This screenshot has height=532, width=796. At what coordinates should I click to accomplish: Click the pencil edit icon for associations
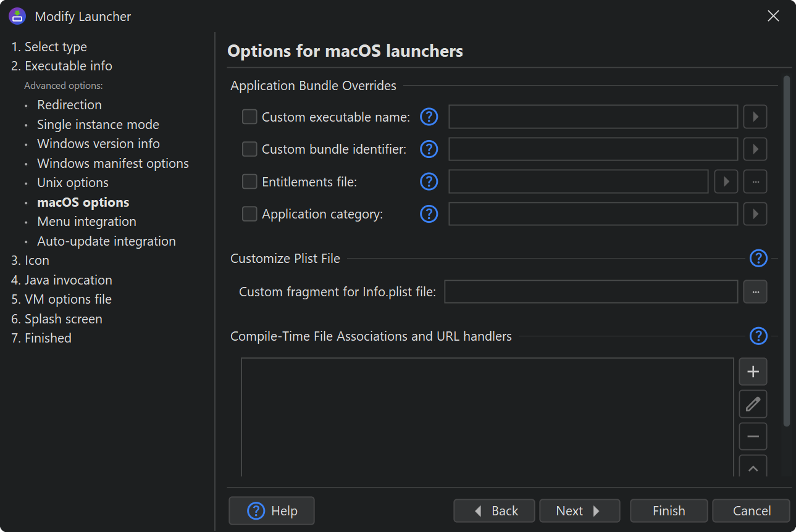753,404
